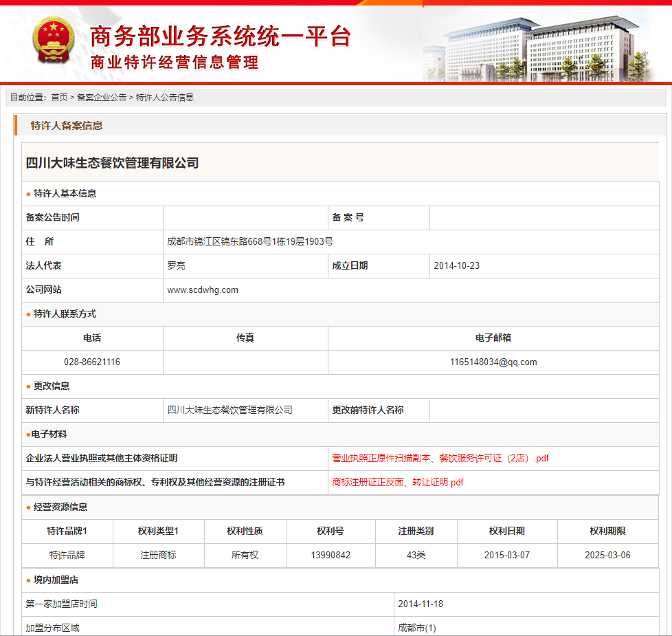The height and width of the screenshot is (636, 672).
Task: Click the 43类 registration class cell
Action: point(416,555)
